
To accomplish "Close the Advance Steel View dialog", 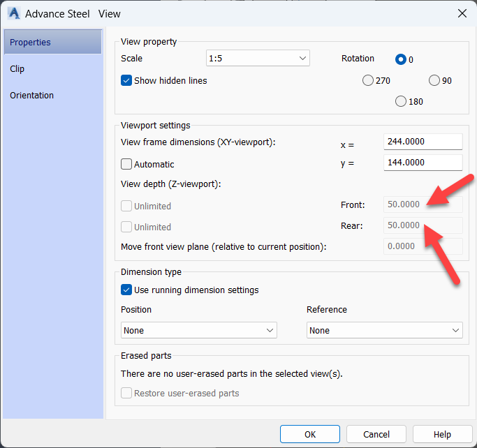I will click(x=462, y=13).
